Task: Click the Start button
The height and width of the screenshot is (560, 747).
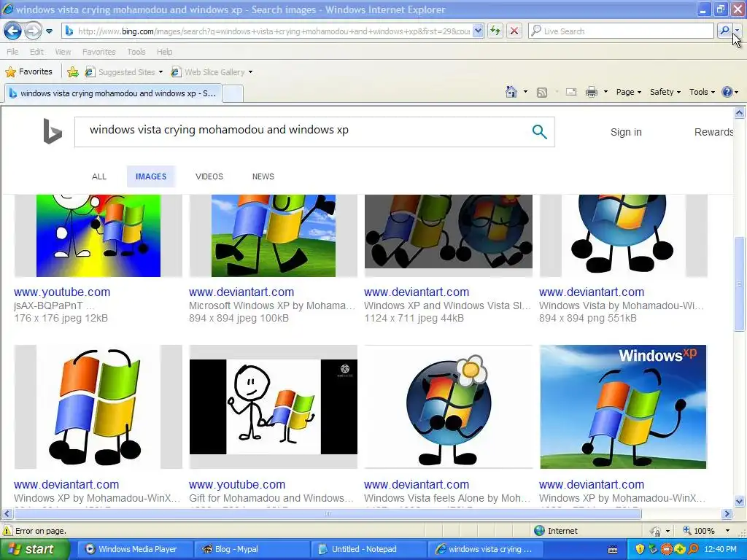Action: (34, 549)
